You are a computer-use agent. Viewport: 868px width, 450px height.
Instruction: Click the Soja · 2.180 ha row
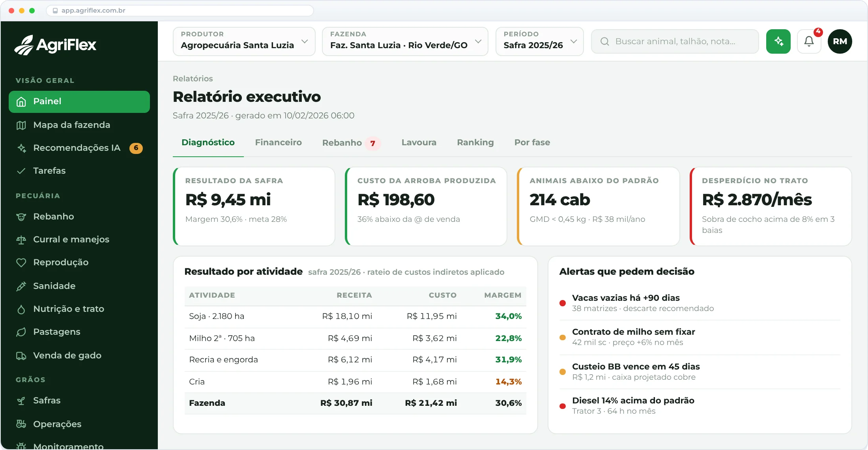pos(355,317)
